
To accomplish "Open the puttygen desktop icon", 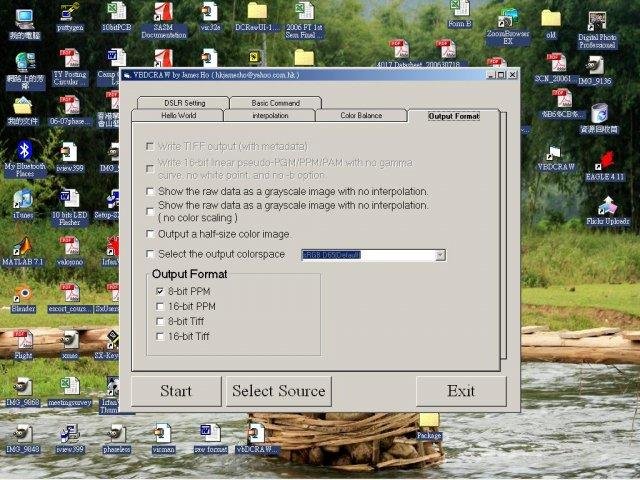I will [70, 17].
